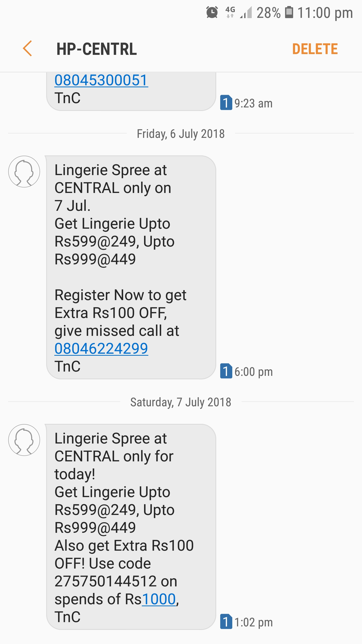Tap the orange back arrow
Image resolution: width=362 pixels, height=644 pixels.
(x=27, y=49)
